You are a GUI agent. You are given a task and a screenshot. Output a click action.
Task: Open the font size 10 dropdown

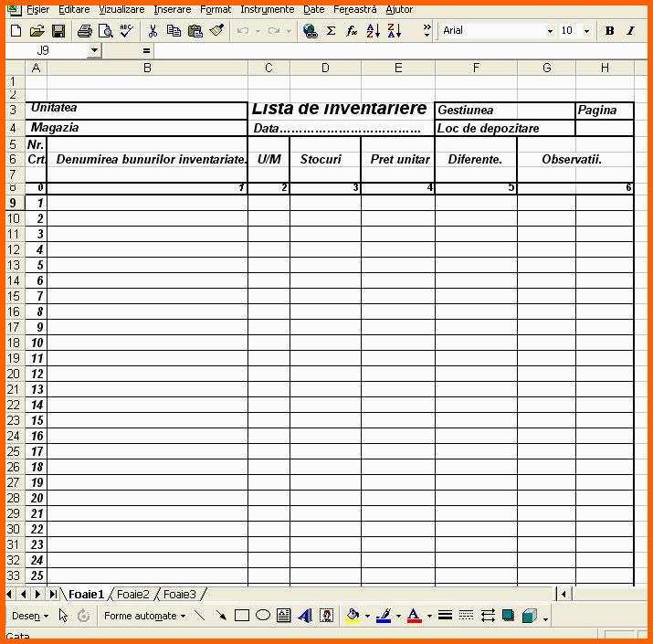(x=586, y=31)
